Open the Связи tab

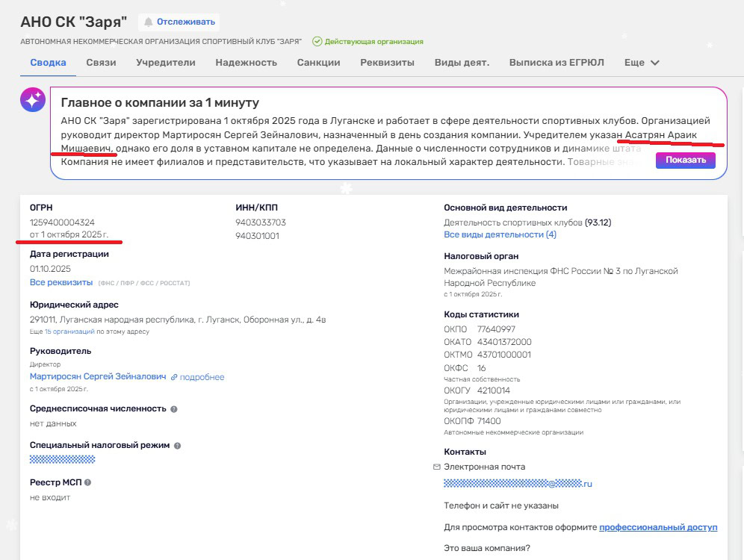(x=101, y=63)
